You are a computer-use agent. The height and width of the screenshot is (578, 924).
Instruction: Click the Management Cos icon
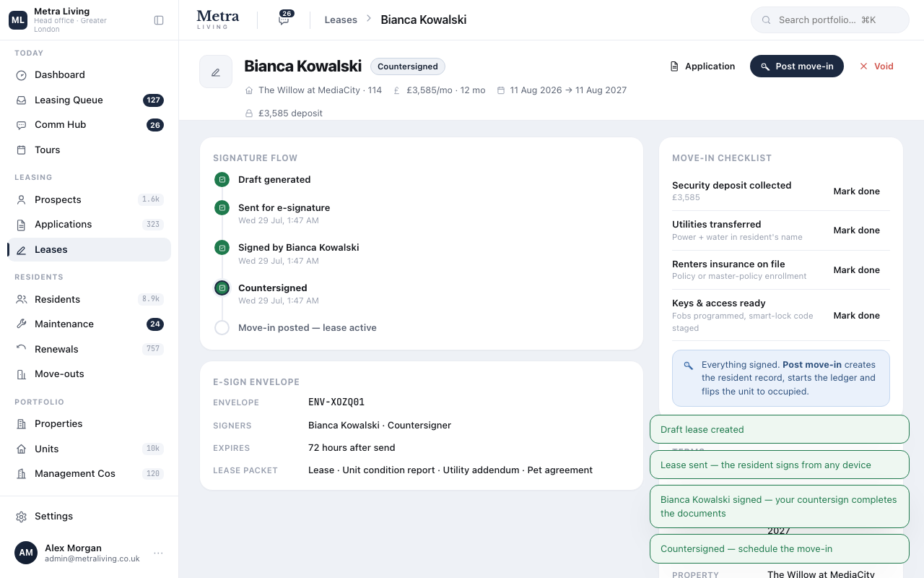(22, 474)
